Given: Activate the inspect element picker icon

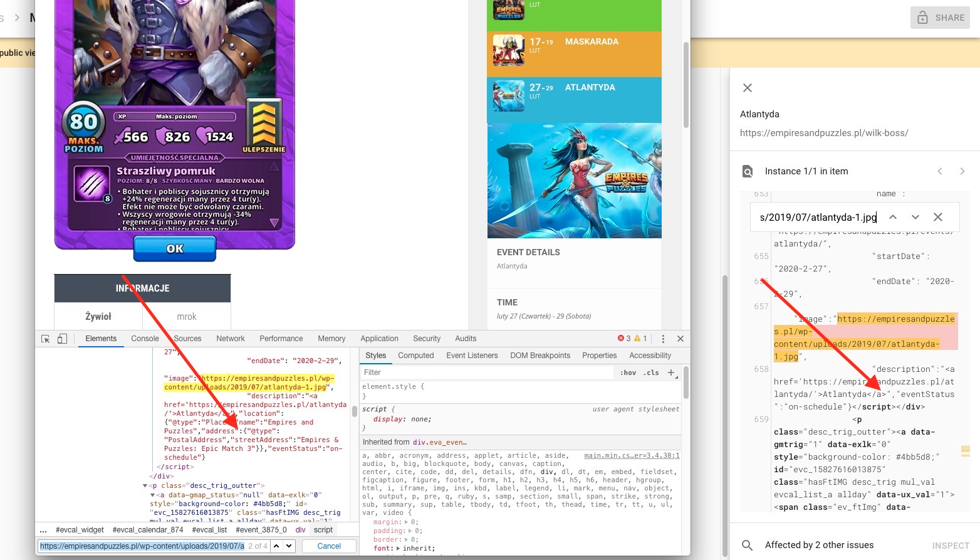Looking at the screenshot, I should tap(45, 339).
